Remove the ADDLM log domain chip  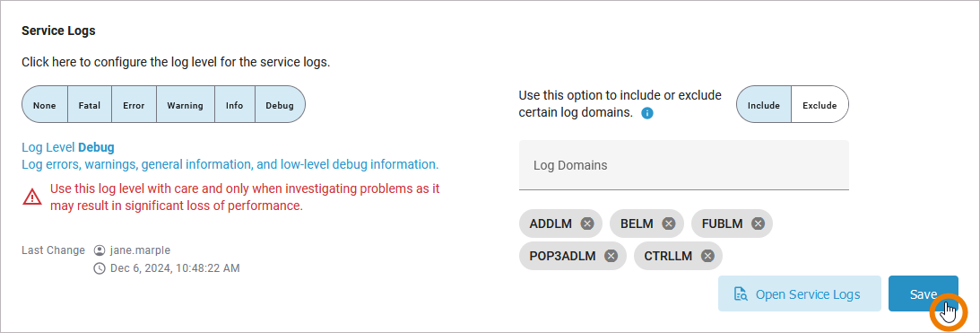[x=587, y=223]
